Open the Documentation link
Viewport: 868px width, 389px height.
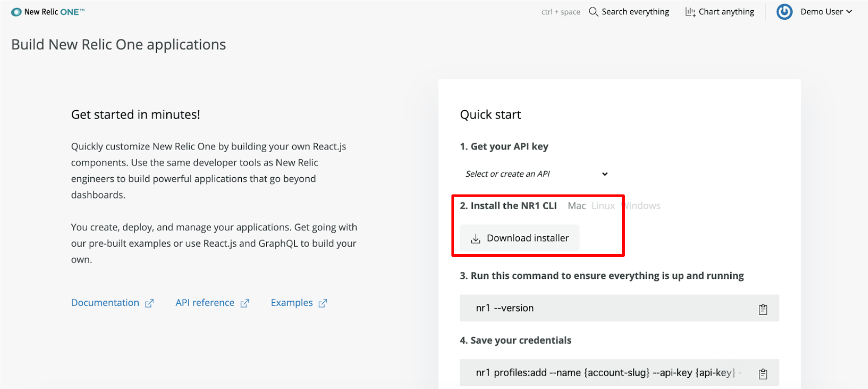click(x=105, y=303)
